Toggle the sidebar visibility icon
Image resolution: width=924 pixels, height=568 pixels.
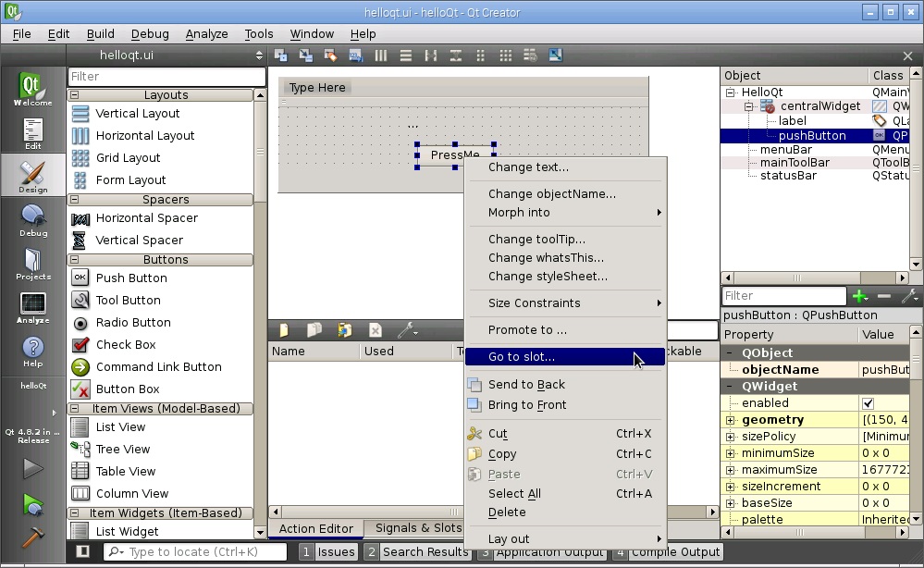(x=83, y=551)
